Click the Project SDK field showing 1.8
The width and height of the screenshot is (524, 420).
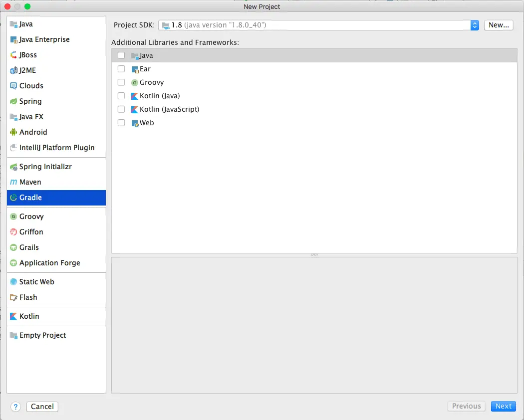pos(318,25)
